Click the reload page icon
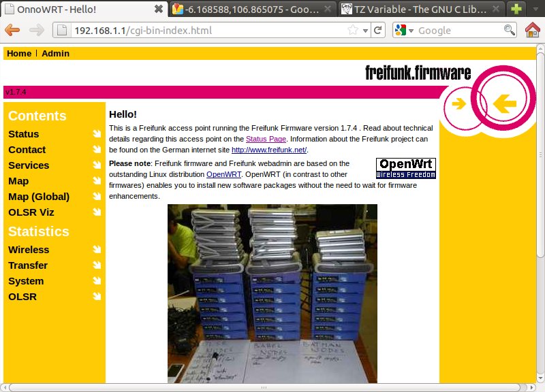Image resolution: width=545 pixels, height=392 pixels. click(x=378, y=30)
